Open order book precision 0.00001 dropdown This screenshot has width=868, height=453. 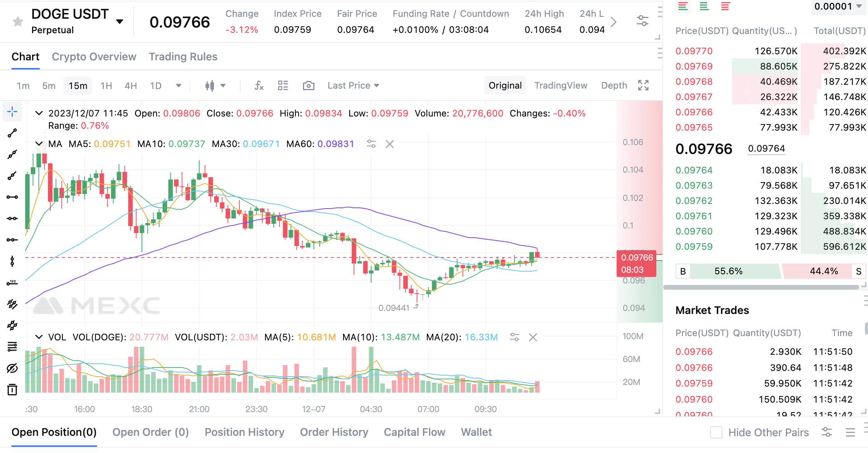pos(838,6)
